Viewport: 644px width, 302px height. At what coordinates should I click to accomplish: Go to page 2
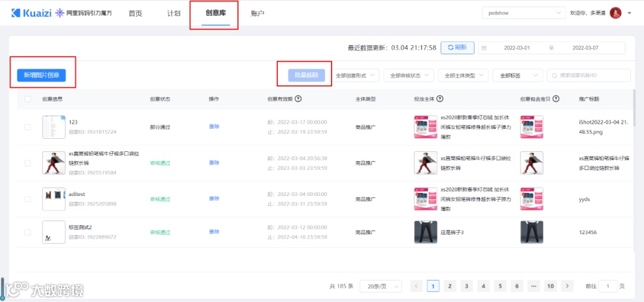[x=450, y=285]
